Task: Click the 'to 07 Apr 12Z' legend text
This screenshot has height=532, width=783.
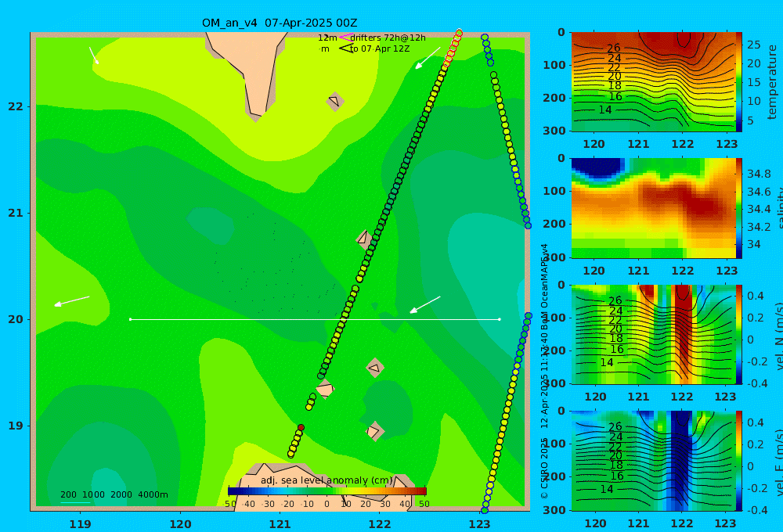Action: [380, 49]
